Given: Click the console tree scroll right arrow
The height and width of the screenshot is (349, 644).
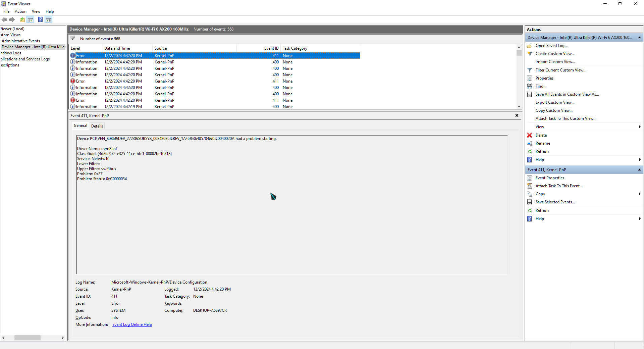Looking at the screenshot, I should point(63,338).
